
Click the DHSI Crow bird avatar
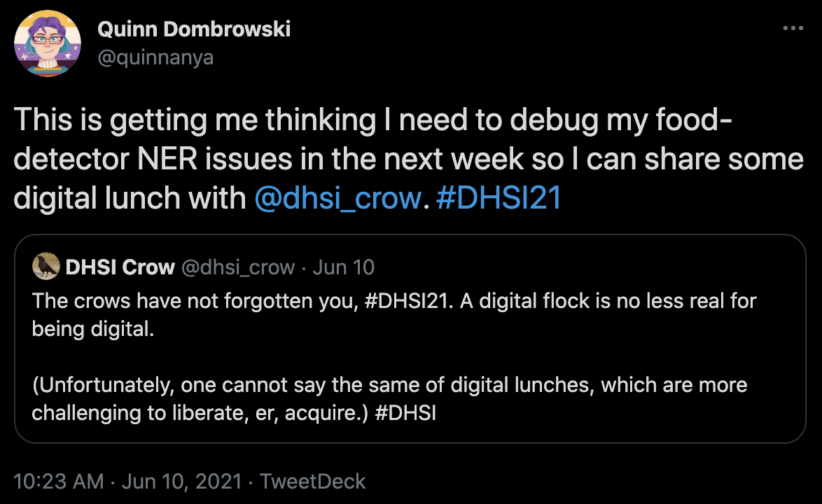click(x=46, y=267)
